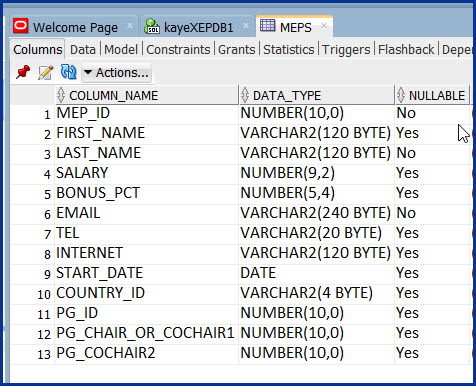
Task: Open the Data sub-tab
Action: click(83, 50)
